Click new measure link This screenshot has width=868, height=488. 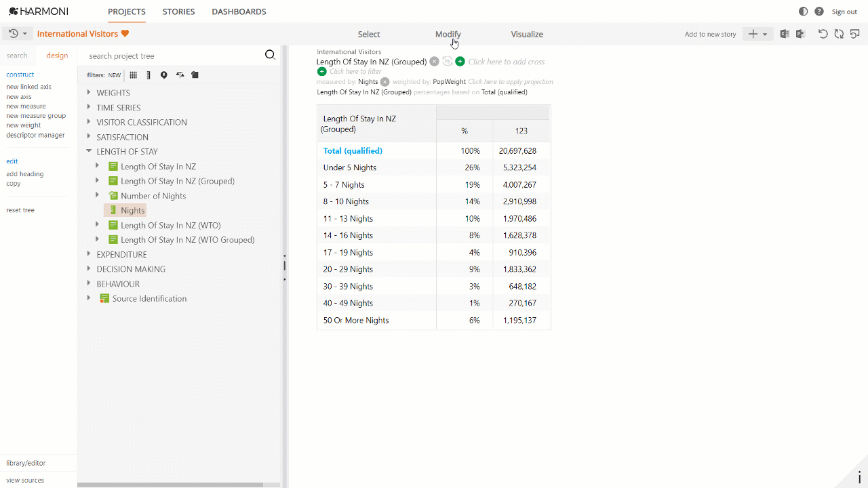(26, 106)
